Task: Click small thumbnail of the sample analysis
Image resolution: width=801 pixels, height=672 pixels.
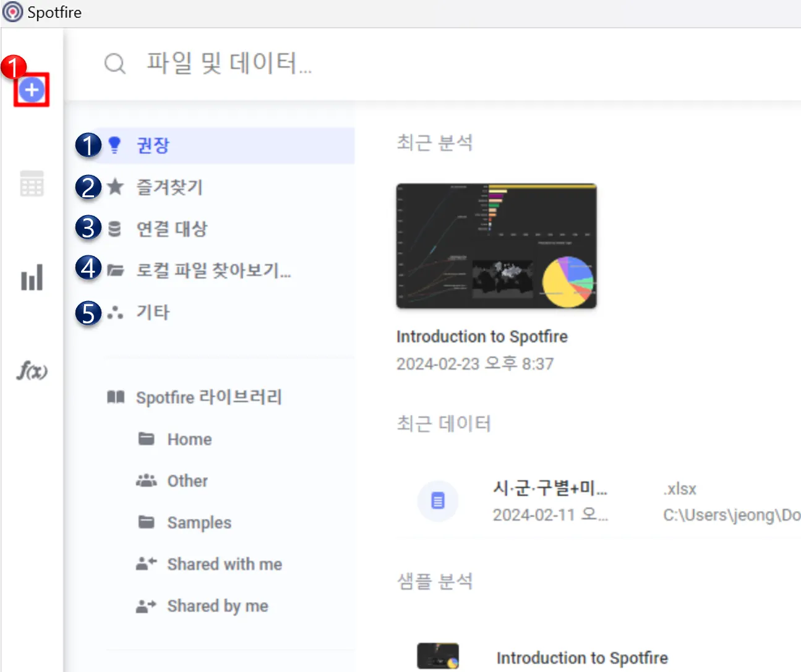Action: [438, 656]
